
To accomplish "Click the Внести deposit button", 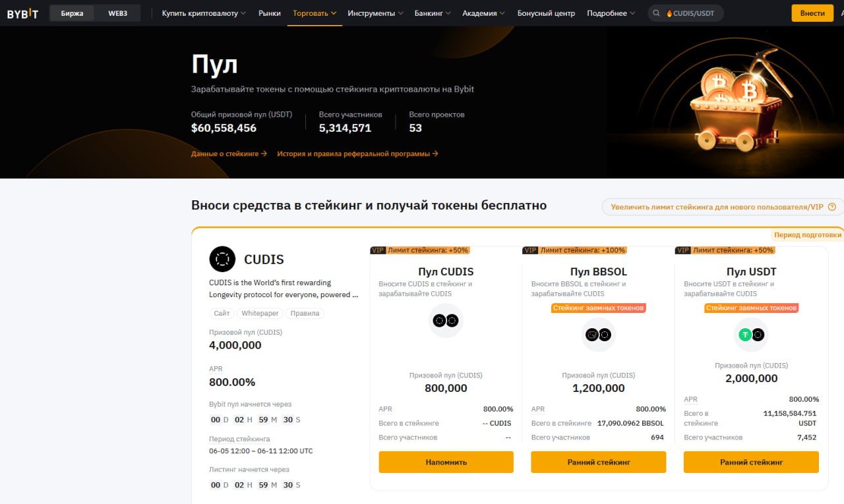I will (x=812, y=13).
